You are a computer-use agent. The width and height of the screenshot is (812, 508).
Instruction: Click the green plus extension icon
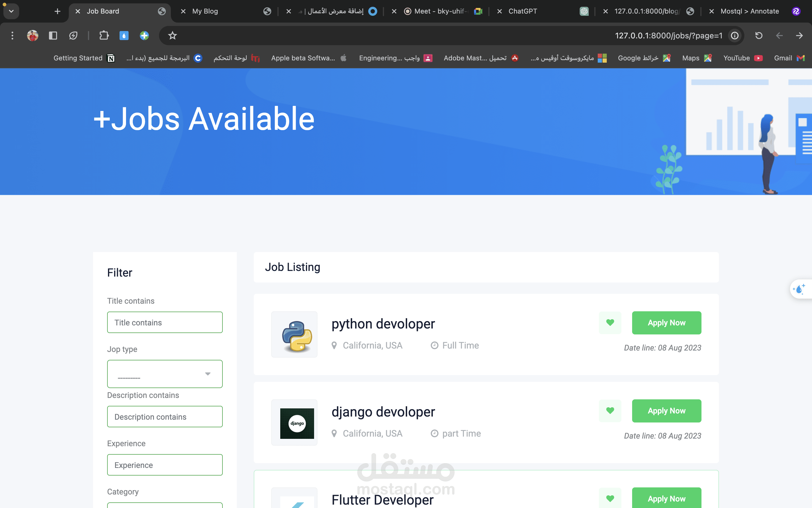144,36
